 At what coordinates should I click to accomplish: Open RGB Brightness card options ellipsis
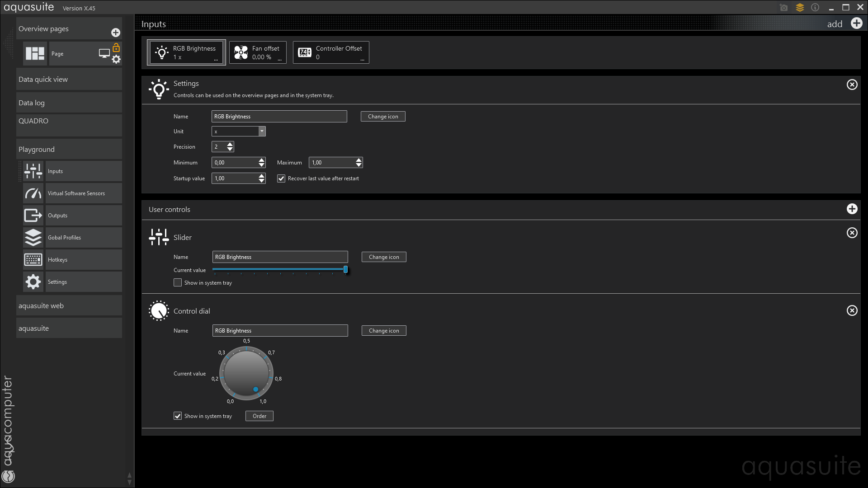pyautogui.click(x=216, y=60)
